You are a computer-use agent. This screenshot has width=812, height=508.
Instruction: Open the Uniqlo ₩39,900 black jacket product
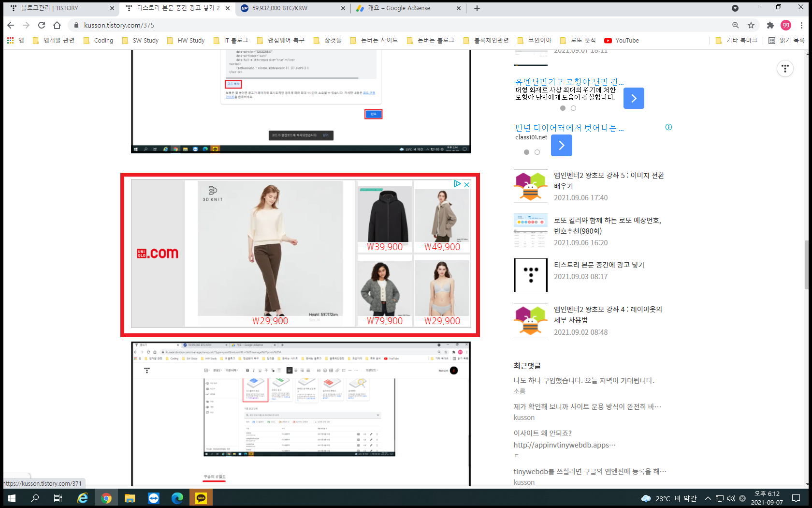[385, 217]
